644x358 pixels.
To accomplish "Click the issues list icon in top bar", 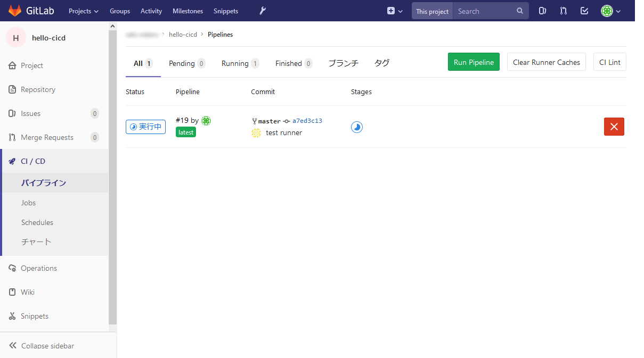I will [x=542, y=10].
